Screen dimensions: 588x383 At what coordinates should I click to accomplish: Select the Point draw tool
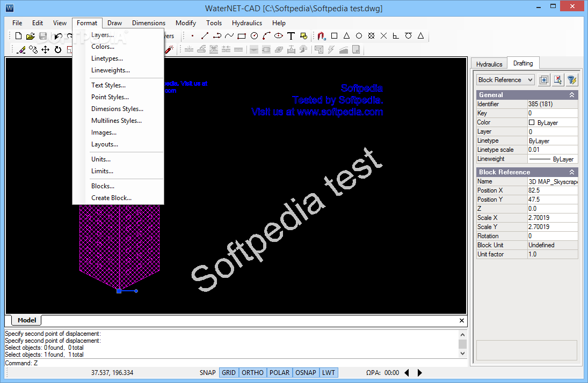coord(192,36)
